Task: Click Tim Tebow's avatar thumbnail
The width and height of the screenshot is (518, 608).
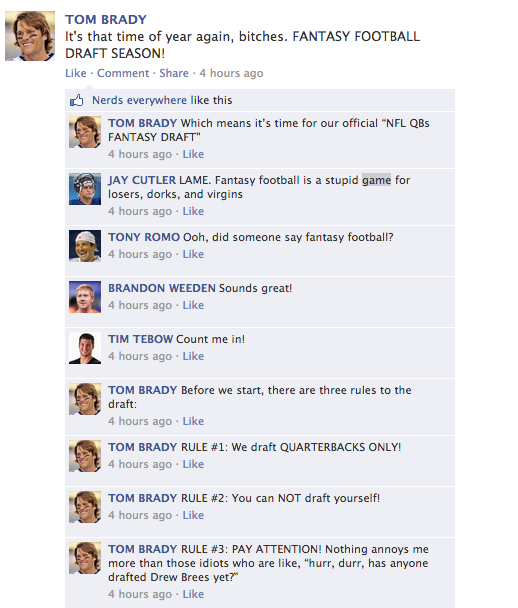Action: pyautogui.click(x=85, y=348)
